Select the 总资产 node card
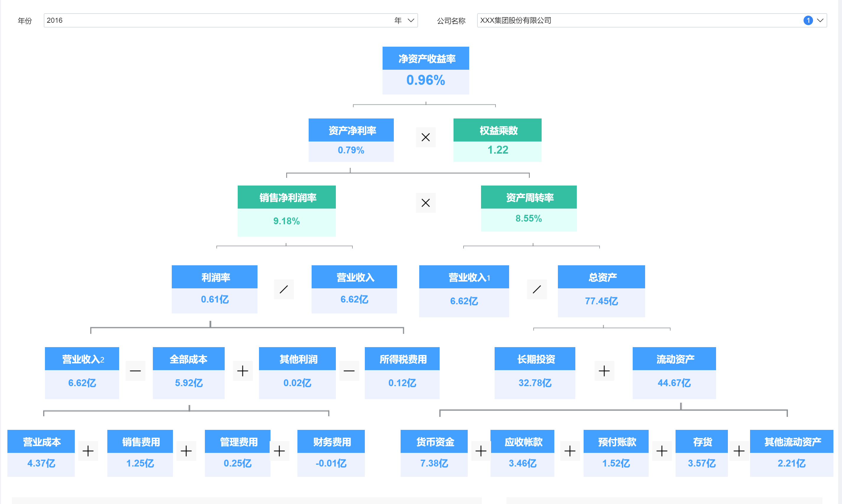The image size is (842, 504). click(601, 291)
